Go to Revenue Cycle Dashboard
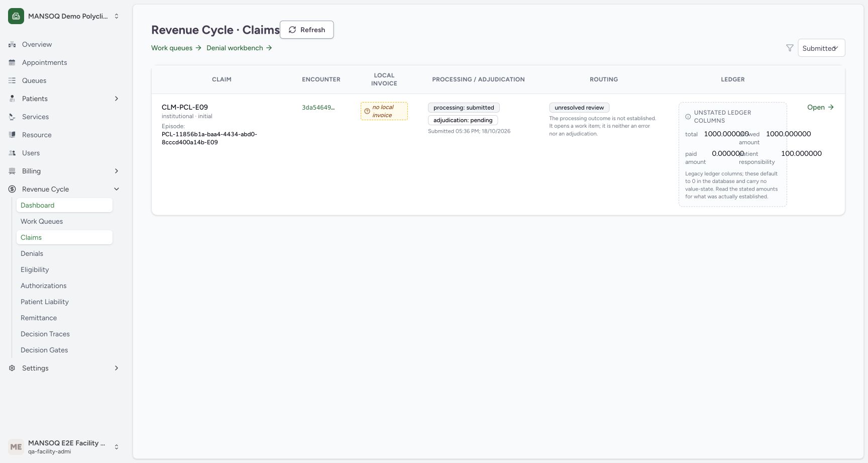The image size is (868, 463). (x=64, y=205)
